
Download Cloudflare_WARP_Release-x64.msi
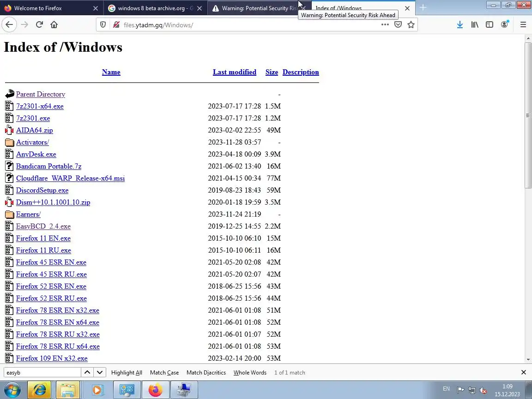tap(70, 178)
